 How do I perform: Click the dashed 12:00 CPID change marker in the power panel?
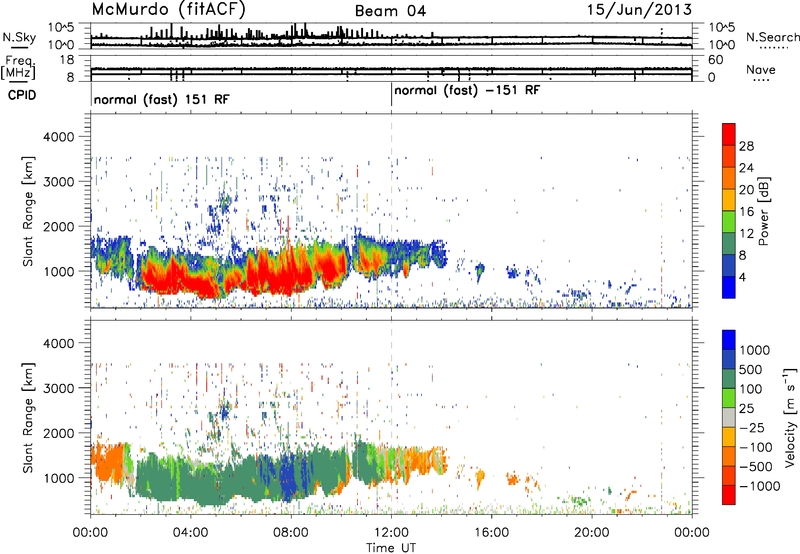tap(391, 211)
